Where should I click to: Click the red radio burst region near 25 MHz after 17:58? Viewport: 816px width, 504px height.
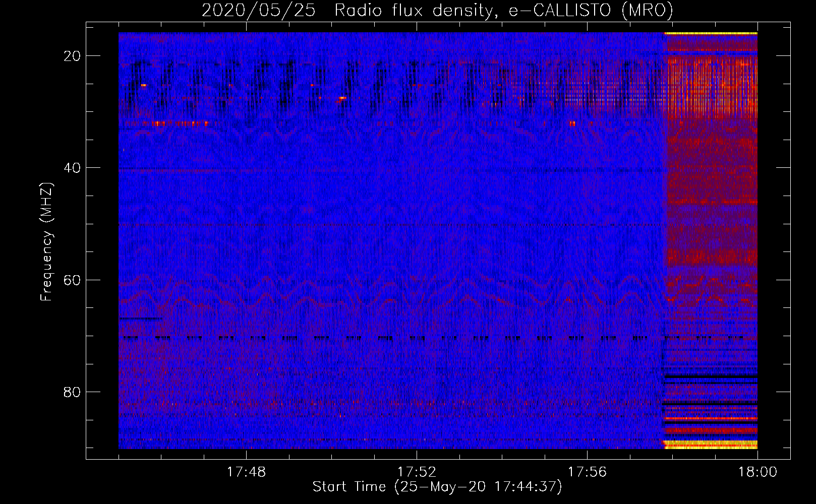711,87
